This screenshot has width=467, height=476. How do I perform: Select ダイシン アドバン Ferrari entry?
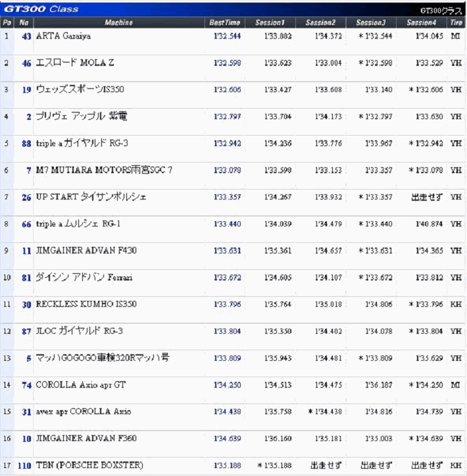[x=84, y=277]
